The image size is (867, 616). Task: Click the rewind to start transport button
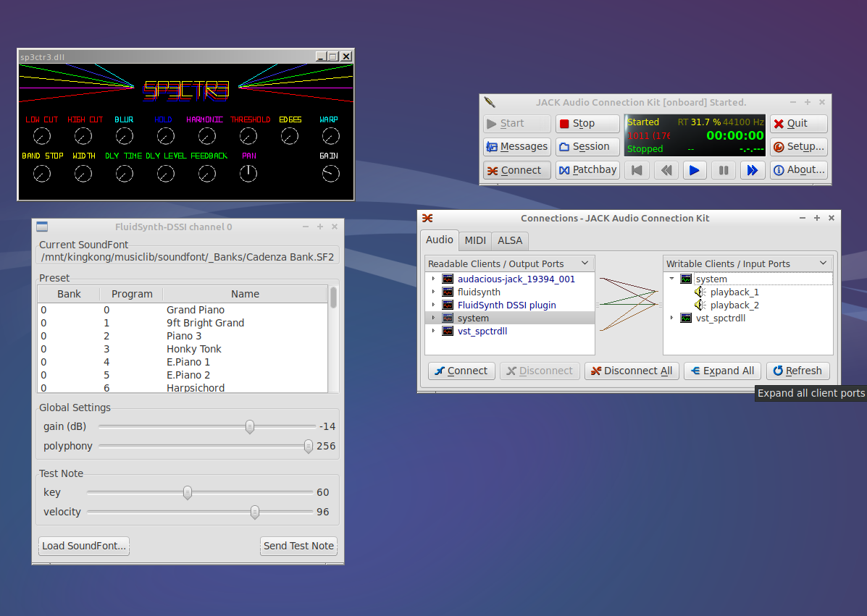637,170
